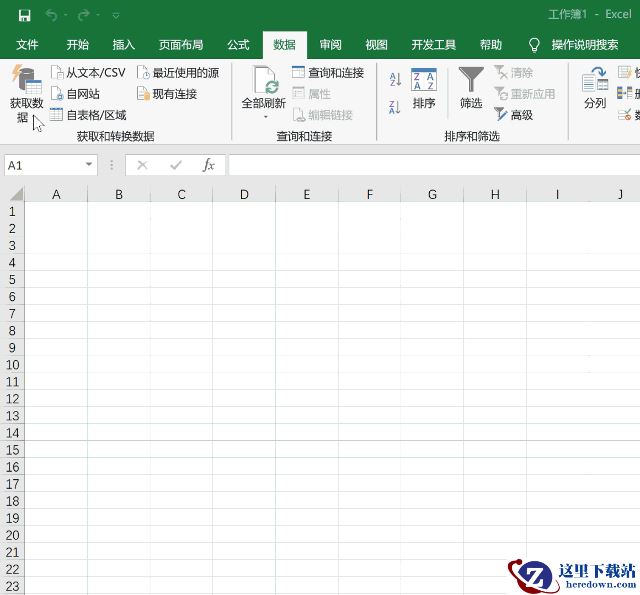The image size is (640, 595).
Task: Open the 排序 custom sort dialog
Action: click(424, 88)
